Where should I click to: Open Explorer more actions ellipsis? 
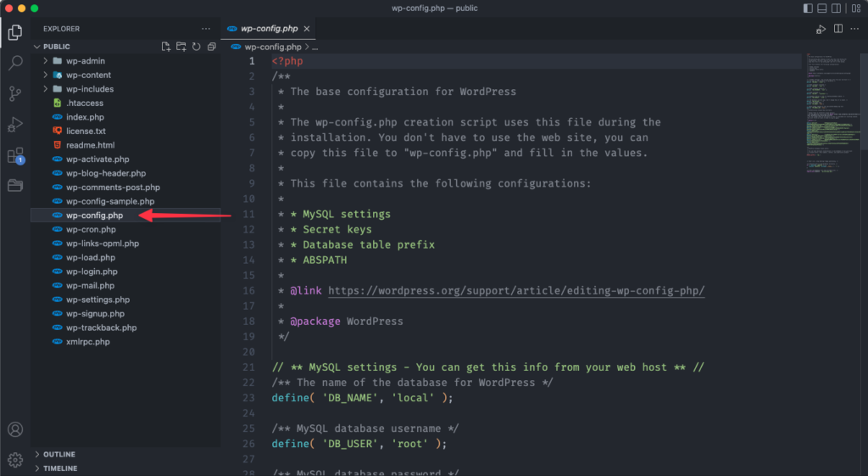click(x=206, y=29)
